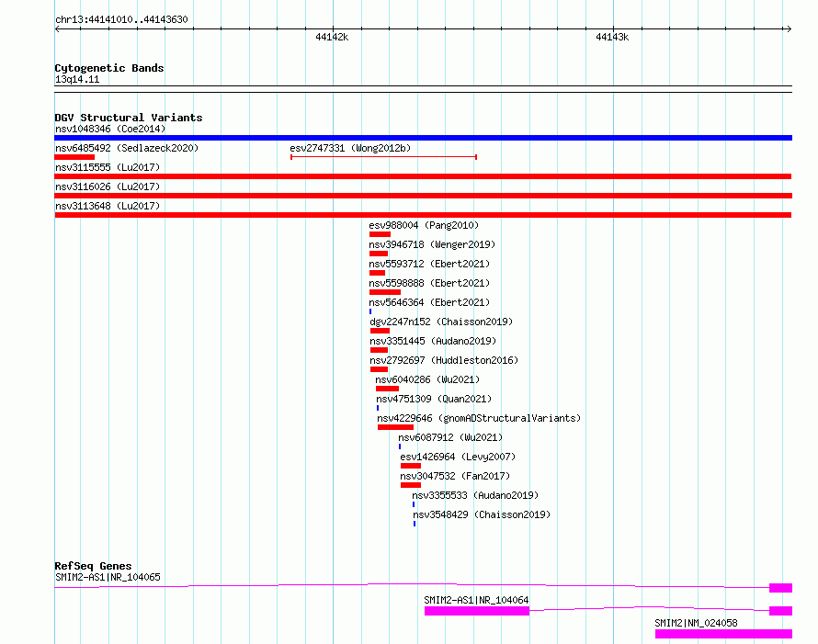Viewport: 818px width, 644px height.
Task: Click nsv3351445 (Audano2019) label
Action: pos(433,341)
